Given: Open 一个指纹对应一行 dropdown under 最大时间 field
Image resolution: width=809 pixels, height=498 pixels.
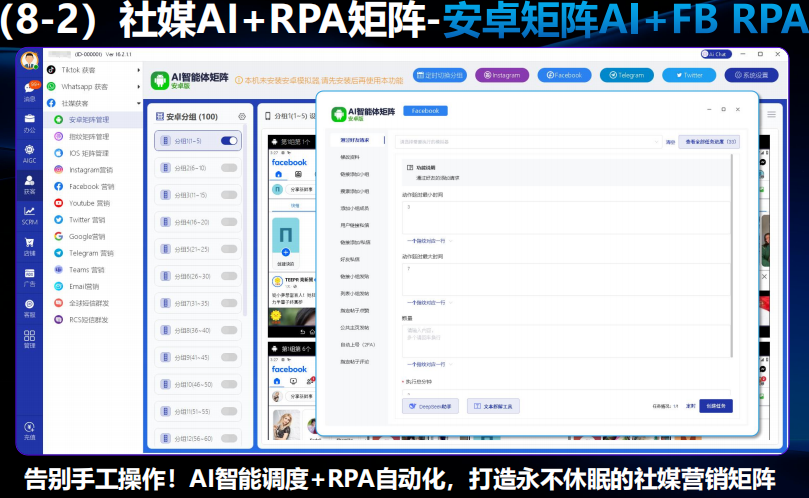Looking at the screenshot, I should click(x=429, y=303).
